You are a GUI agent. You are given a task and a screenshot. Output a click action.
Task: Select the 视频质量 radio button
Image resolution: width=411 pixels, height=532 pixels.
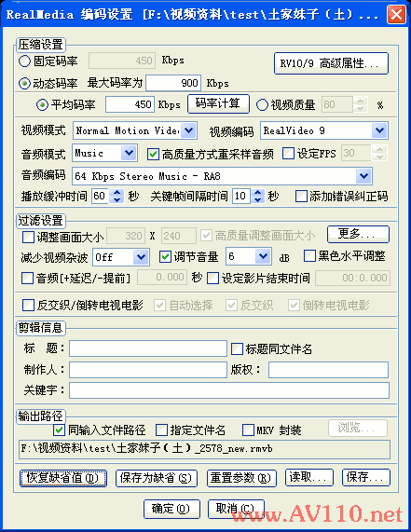262,105
